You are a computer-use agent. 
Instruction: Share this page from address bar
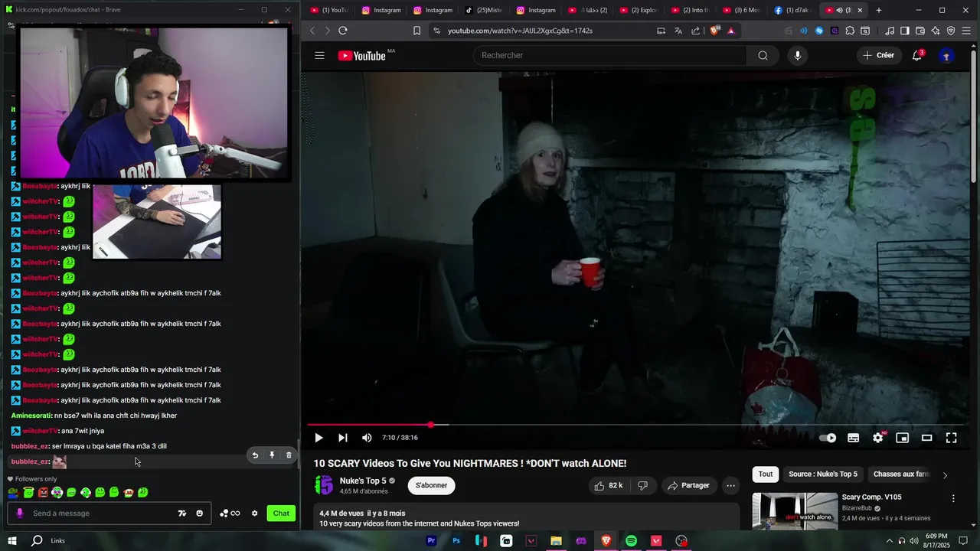tap(695, 31)
